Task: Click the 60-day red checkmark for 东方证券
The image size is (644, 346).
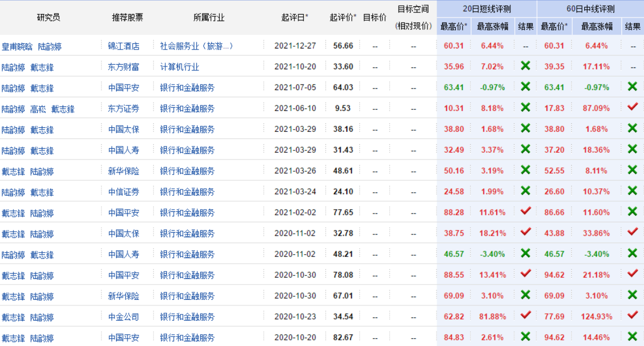Action: point(632,107)
